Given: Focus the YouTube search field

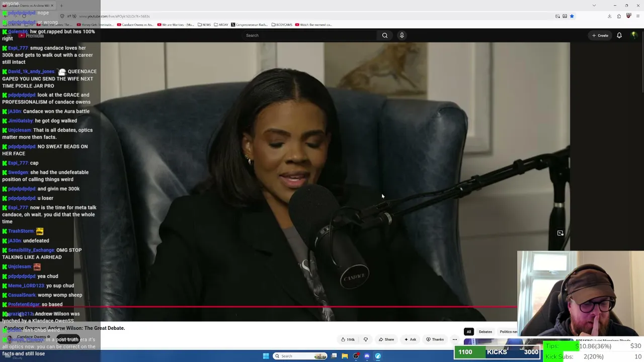Looking at the screenshot, I should coord(309,35).
